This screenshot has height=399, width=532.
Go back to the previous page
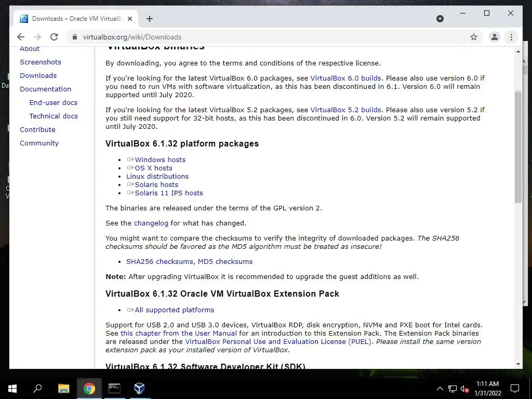tap(21, 37)
